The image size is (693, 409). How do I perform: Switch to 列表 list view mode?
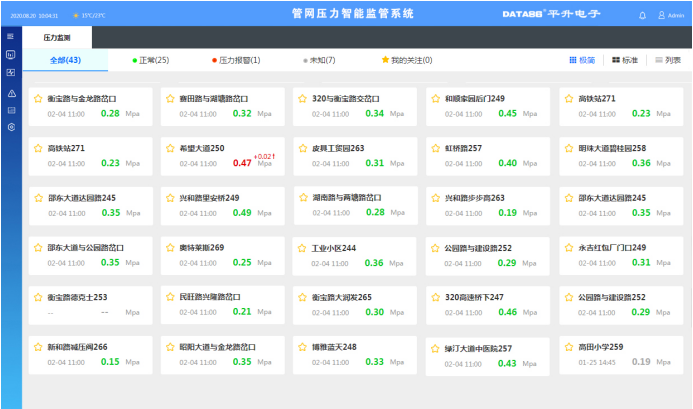[x=665, y=60]
